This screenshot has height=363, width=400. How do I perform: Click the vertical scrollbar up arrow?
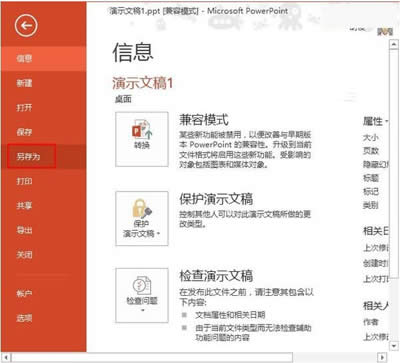394,44
